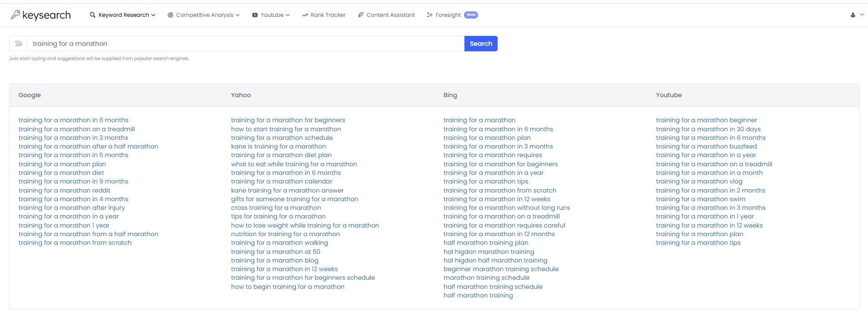Open Bing suggestion 'hal higdon half marathon training'

pyautogui.click(x=495, y=260)
